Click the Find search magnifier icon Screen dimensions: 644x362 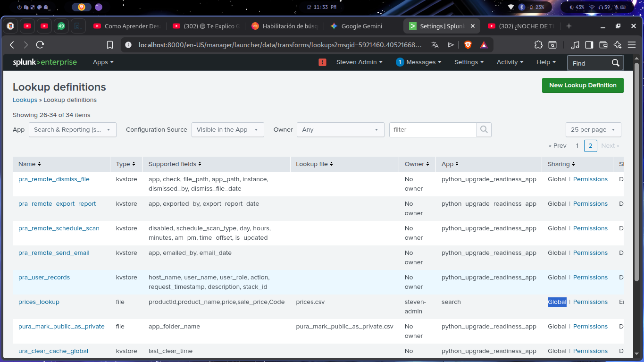pyautogui.click(x=615, y=62)
